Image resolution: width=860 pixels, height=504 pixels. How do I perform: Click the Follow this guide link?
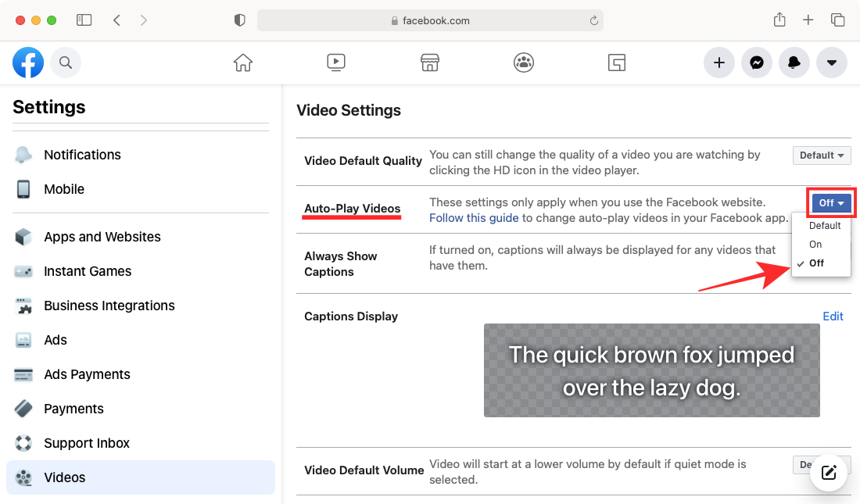point(474,218)
